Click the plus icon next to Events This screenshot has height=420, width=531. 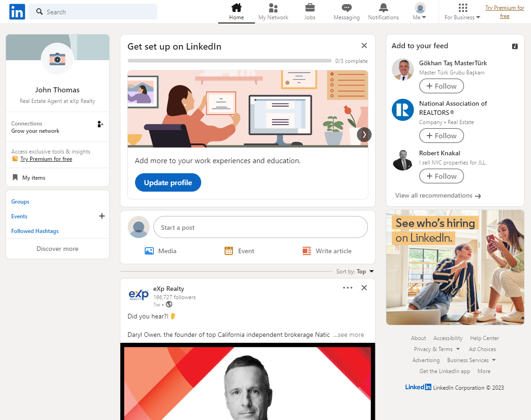[x=102, y=216]
